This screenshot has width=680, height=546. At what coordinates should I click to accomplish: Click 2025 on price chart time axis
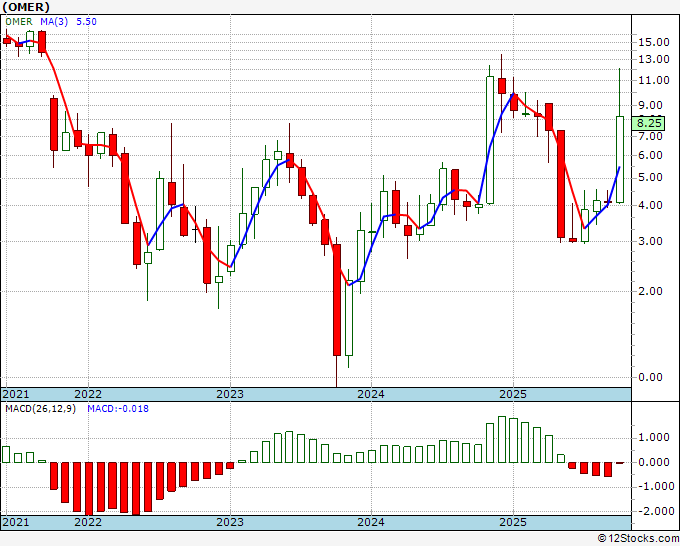(x=513, y=394)
